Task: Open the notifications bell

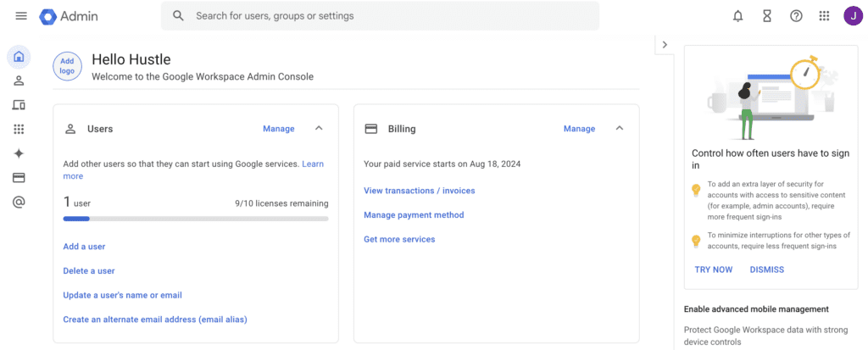Action: coord(738,16)
